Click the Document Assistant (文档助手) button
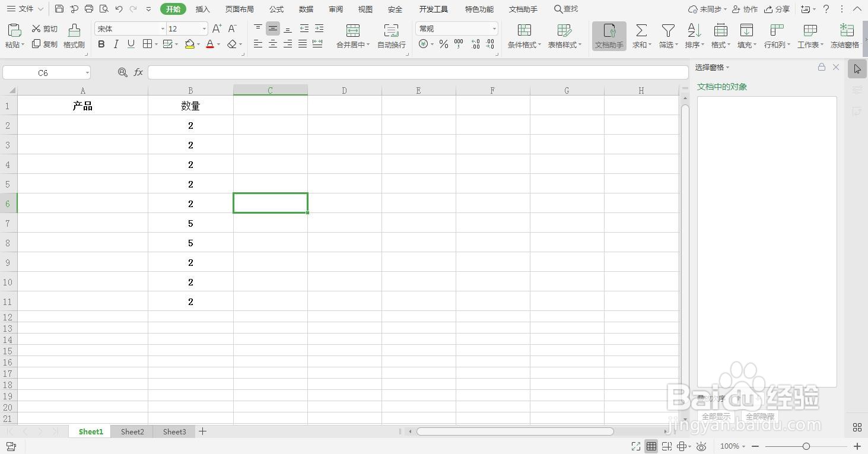This screenshot has height=454, width=868. click(x=609, y=36)
